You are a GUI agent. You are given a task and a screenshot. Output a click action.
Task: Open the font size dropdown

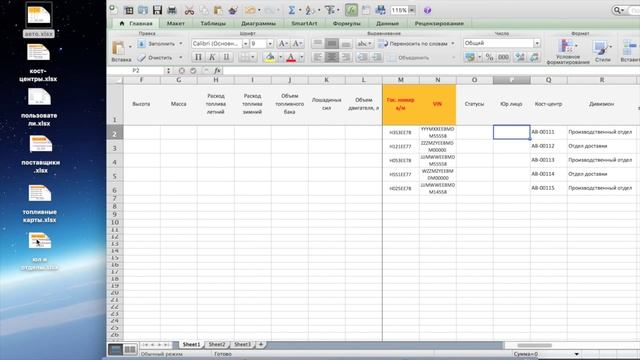[x=270, y=43]
